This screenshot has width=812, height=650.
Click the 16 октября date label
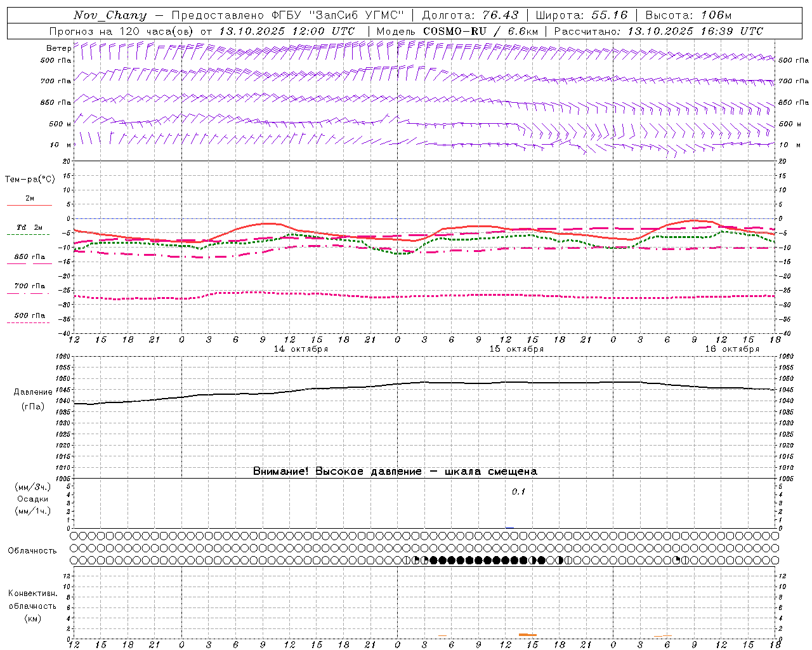(x=732, y=349)
